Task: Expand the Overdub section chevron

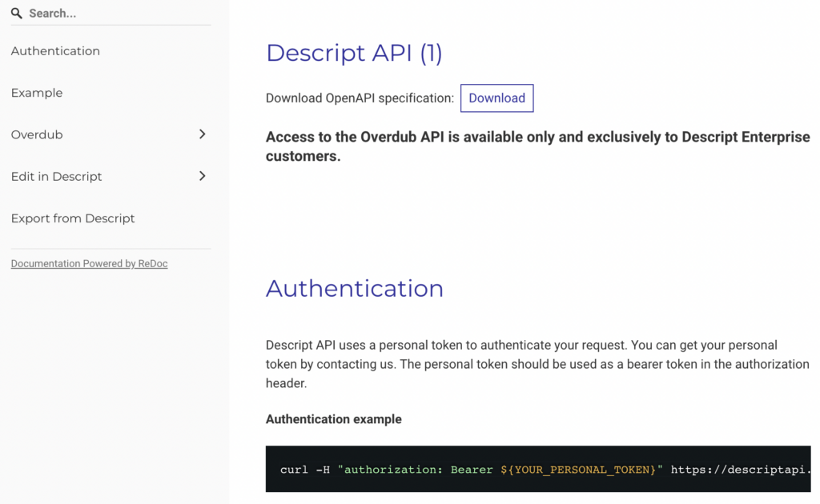Action: tap(202, 134)
